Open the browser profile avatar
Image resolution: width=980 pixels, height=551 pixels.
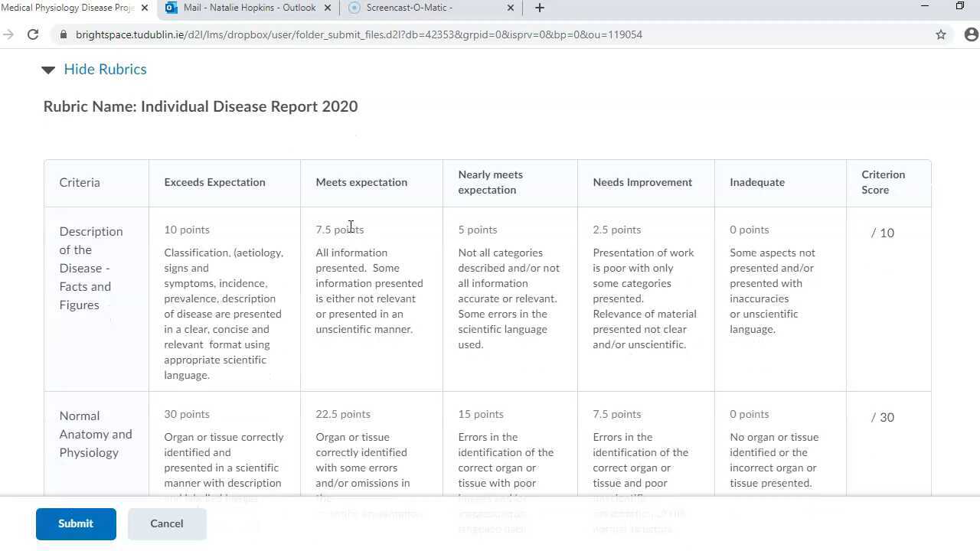(971, 34)
